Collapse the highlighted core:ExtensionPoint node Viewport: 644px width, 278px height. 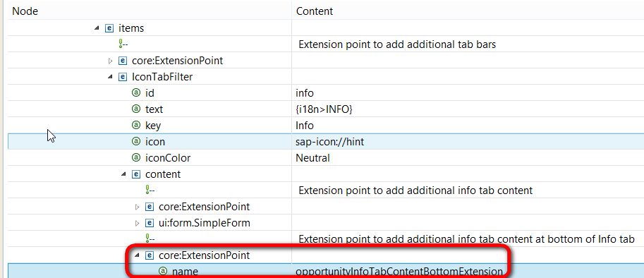point(137,255)
